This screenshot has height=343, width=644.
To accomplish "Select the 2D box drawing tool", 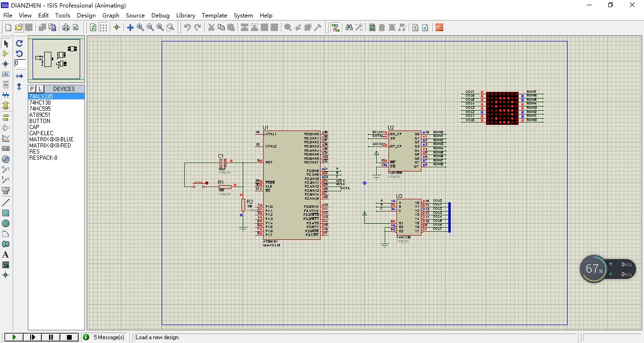I will point(6,213).
